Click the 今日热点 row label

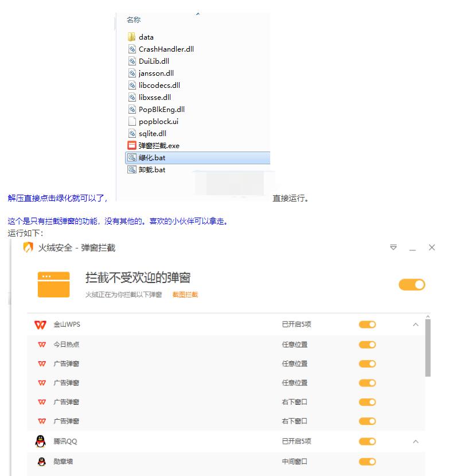[x=66, y=345]
